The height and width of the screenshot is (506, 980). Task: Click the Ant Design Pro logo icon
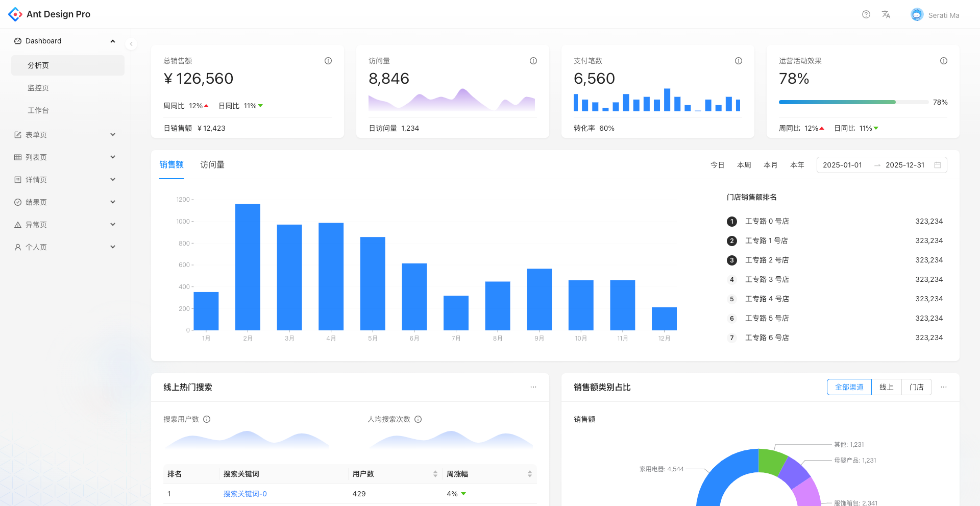tap(15, 14)
